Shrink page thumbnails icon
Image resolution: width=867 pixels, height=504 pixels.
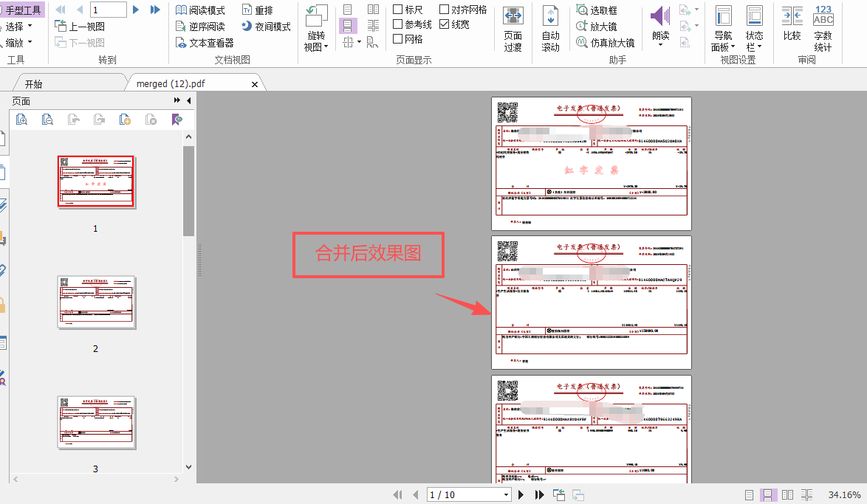coord(47,120)
